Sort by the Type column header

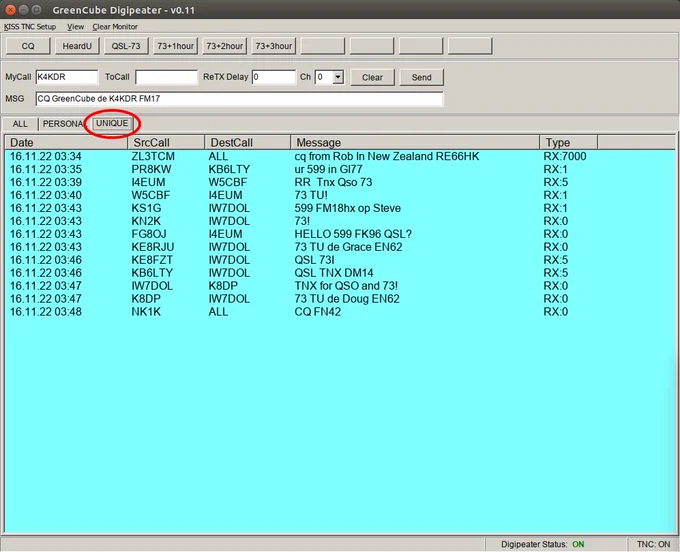click(x=569, y=142)
